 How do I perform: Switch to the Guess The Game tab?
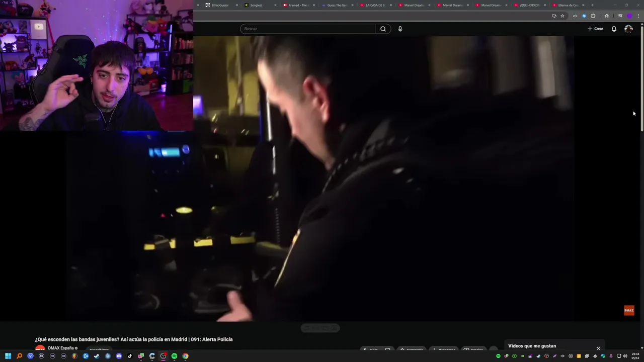tap(337, 5)
